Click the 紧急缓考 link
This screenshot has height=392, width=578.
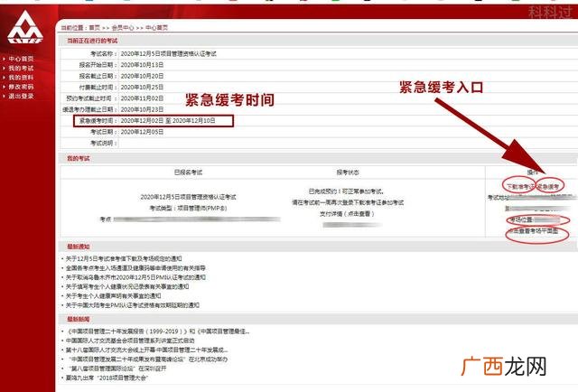548,187
